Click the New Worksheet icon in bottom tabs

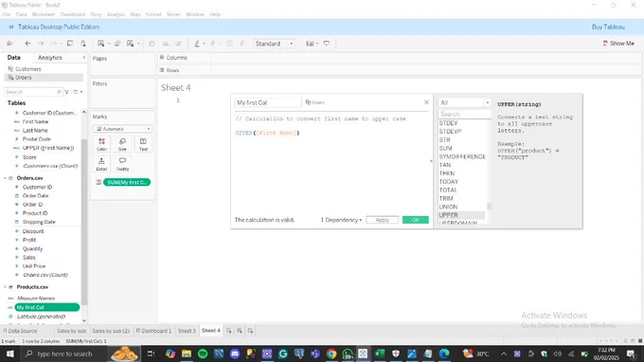pos(229,331)
